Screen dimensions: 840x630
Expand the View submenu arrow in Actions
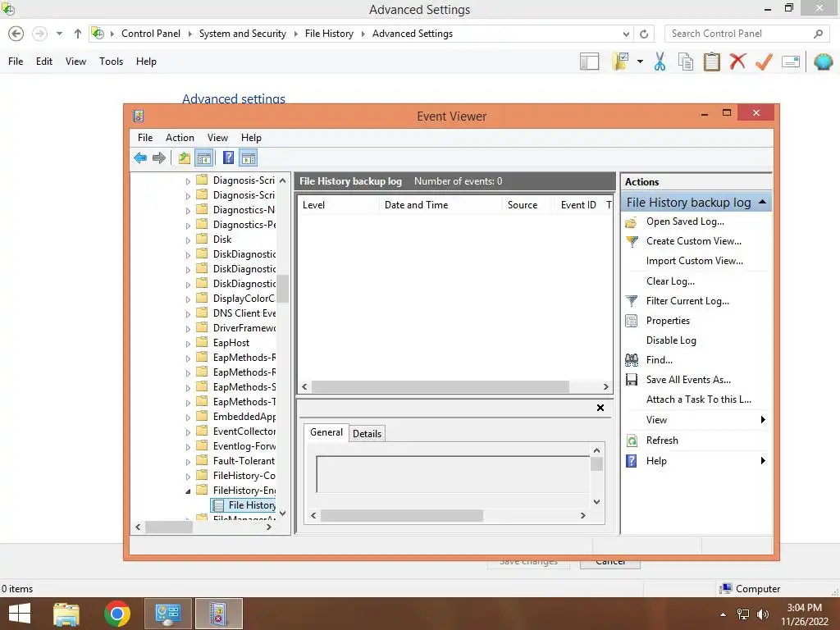(x=763, y=420)
